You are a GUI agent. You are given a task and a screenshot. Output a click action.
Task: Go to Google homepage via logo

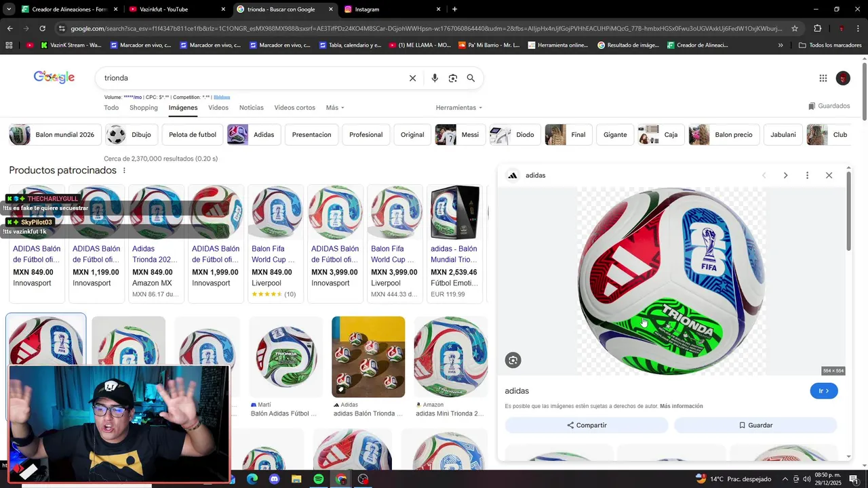(54, 77)
